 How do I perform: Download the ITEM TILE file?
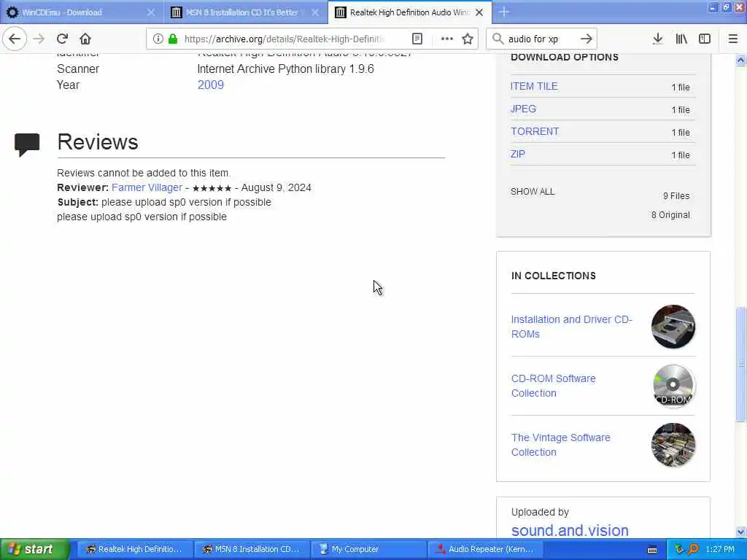(534, 86)
